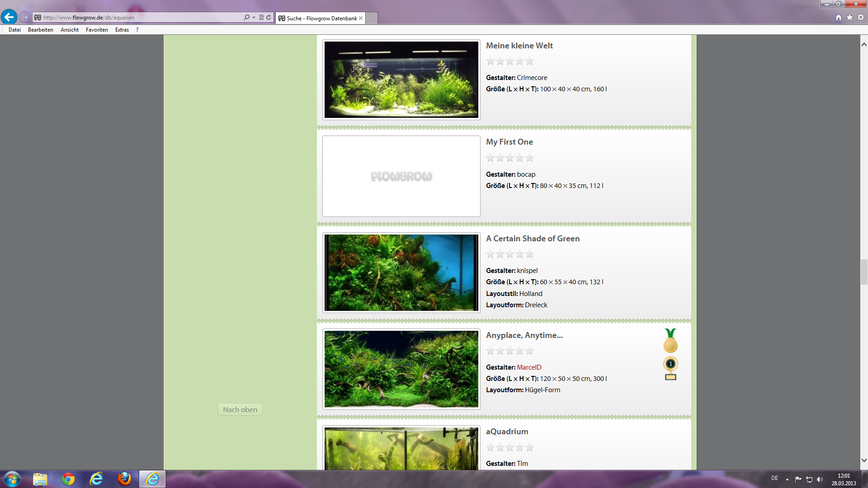
Task: Open the Ansicht menu
Action: (70, 30)
